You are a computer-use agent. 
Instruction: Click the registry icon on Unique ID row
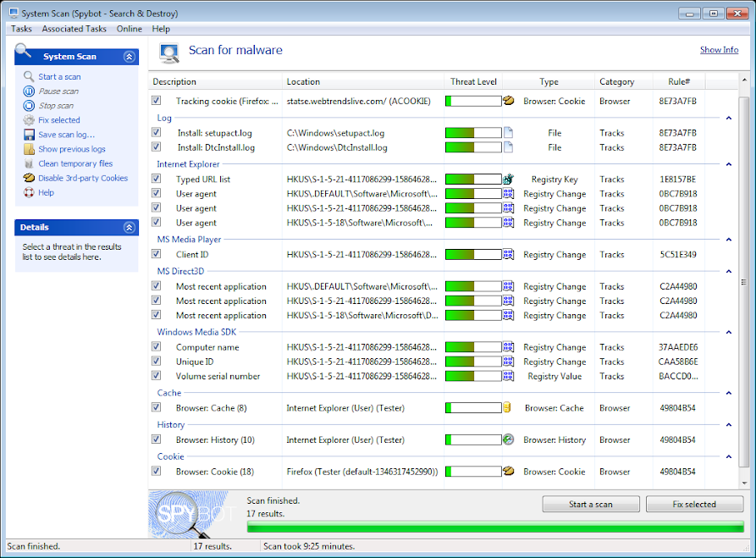pyautogui.click(x=508, y=362)
